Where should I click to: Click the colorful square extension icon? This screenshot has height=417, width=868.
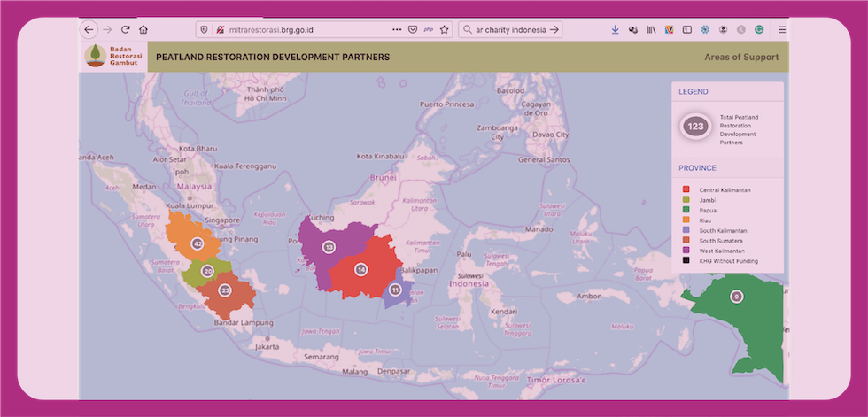669,30
